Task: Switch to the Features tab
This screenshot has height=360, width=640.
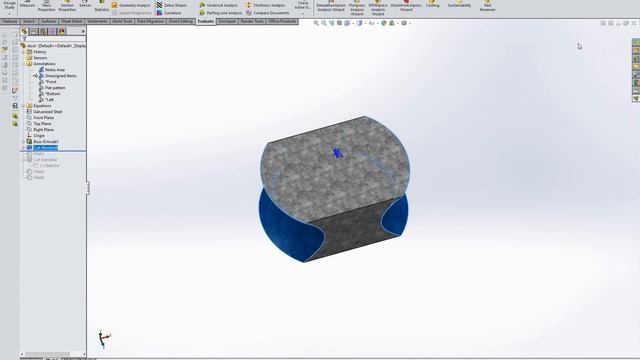Action: (x=10, y=21)
